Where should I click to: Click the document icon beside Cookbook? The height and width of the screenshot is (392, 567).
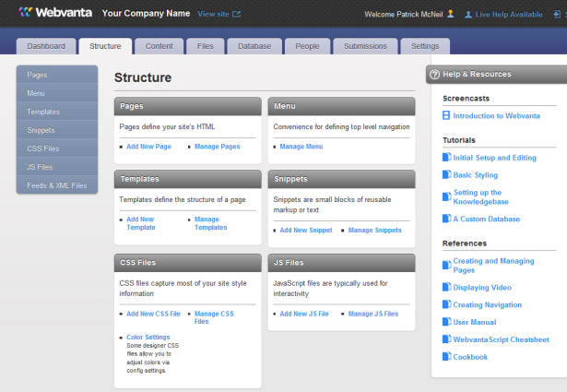(446, 356)
